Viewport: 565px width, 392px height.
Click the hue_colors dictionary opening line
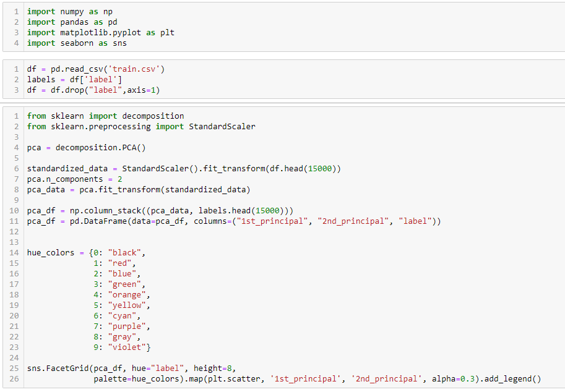pos(86,253)
